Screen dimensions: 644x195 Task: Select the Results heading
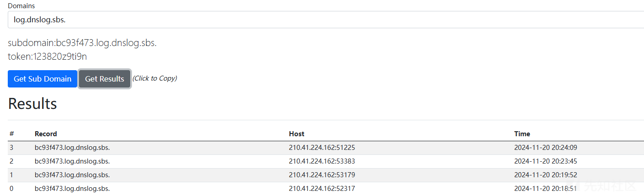pos(32,104)
